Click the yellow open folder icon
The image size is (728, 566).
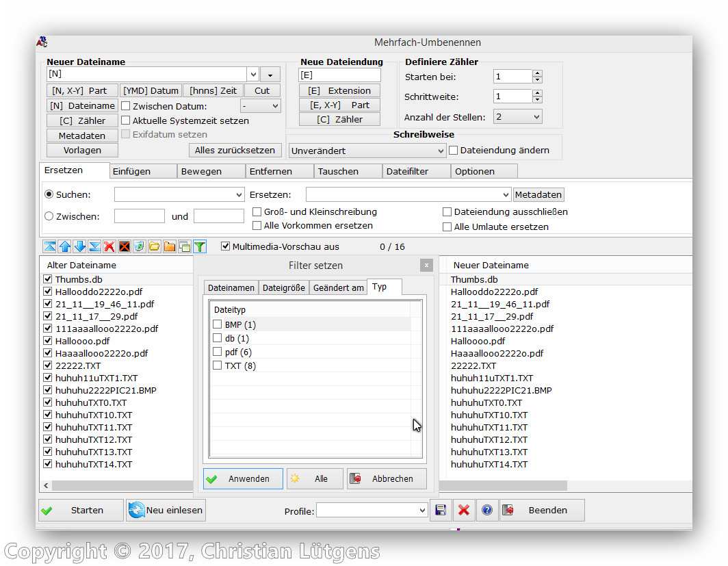tap(155, 246)
